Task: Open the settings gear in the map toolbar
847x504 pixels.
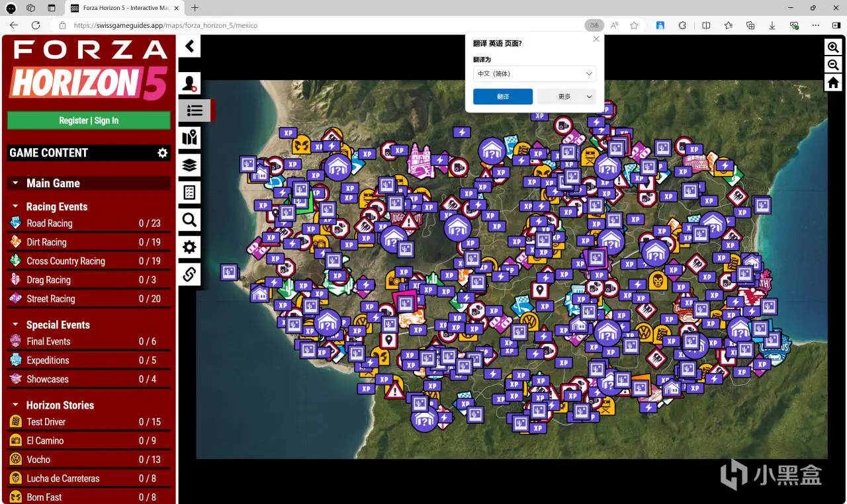Action: (190, 247)
